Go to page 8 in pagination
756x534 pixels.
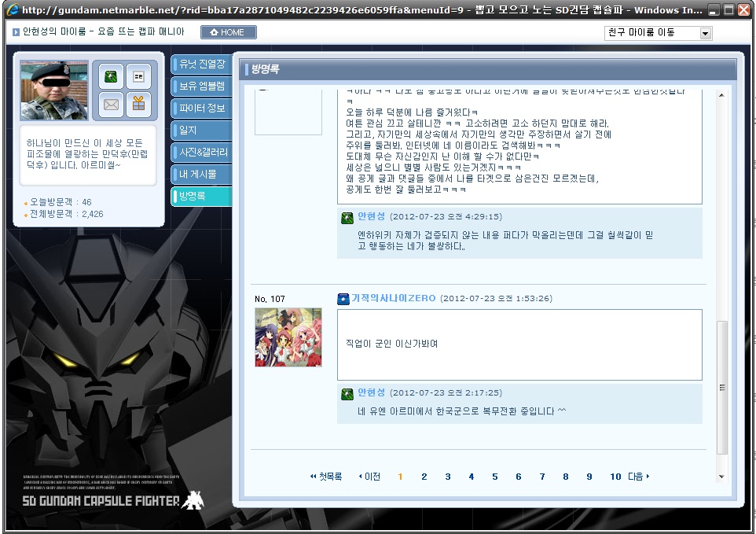click(566, 477)
